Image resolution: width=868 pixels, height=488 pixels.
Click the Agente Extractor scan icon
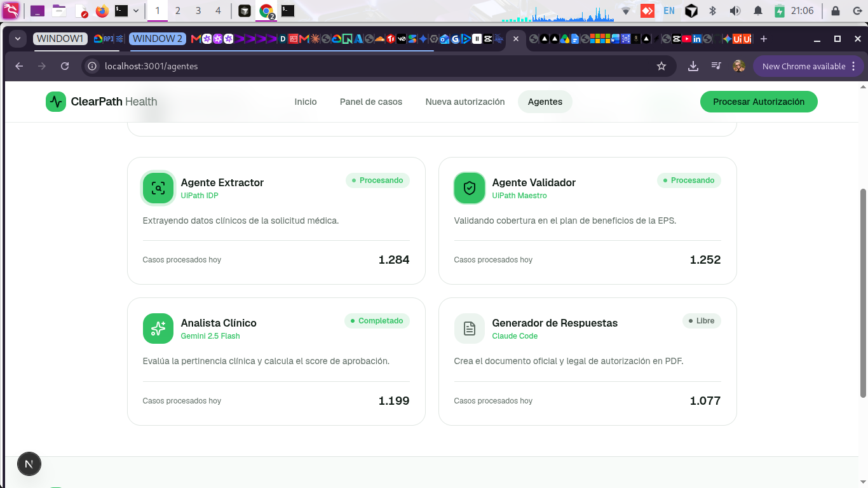[158, 188]
